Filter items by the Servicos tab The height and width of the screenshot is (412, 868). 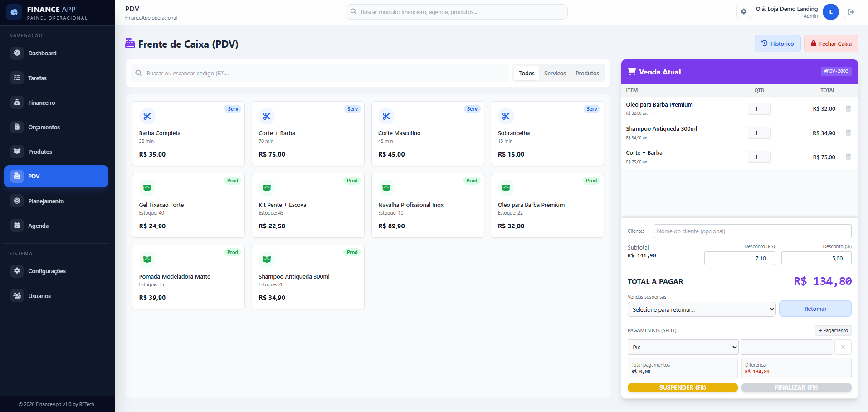[555, 73]
